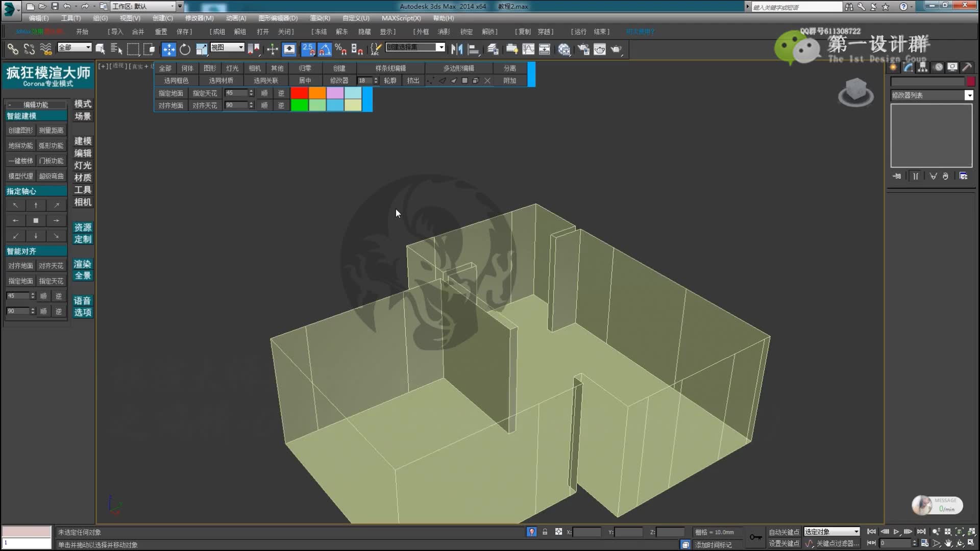
Task: Click the frame number spinner arrows
Action: 915,543
